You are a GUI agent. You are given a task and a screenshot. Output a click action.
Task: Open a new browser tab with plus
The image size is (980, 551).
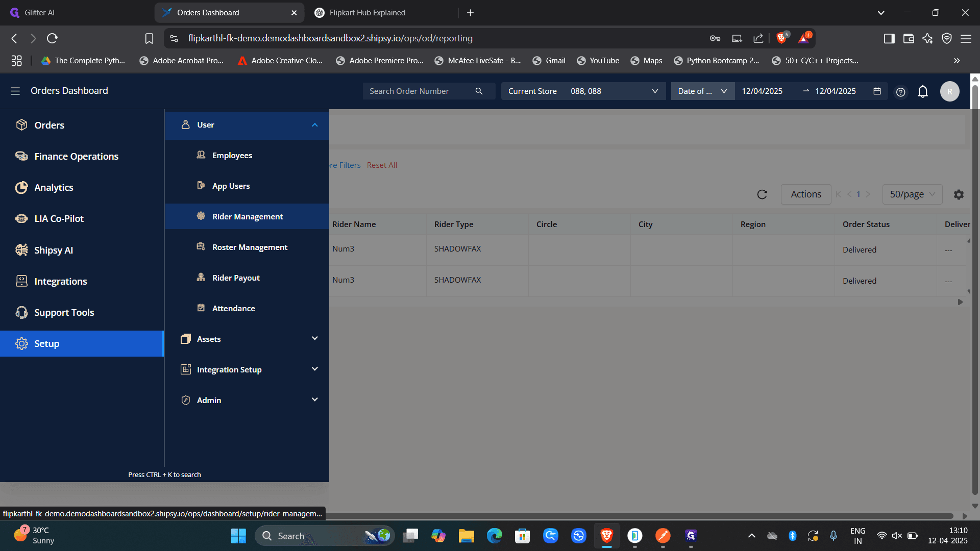(x=470, y=13)
